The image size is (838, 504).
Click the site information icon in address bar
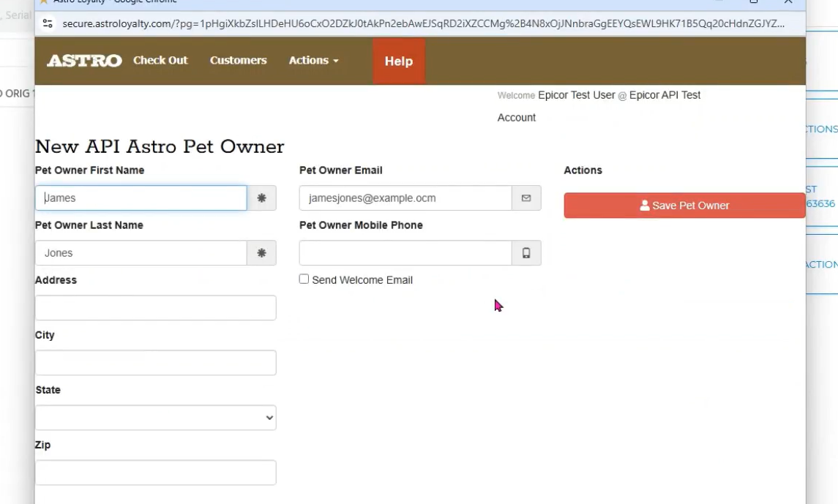point(48,23)
